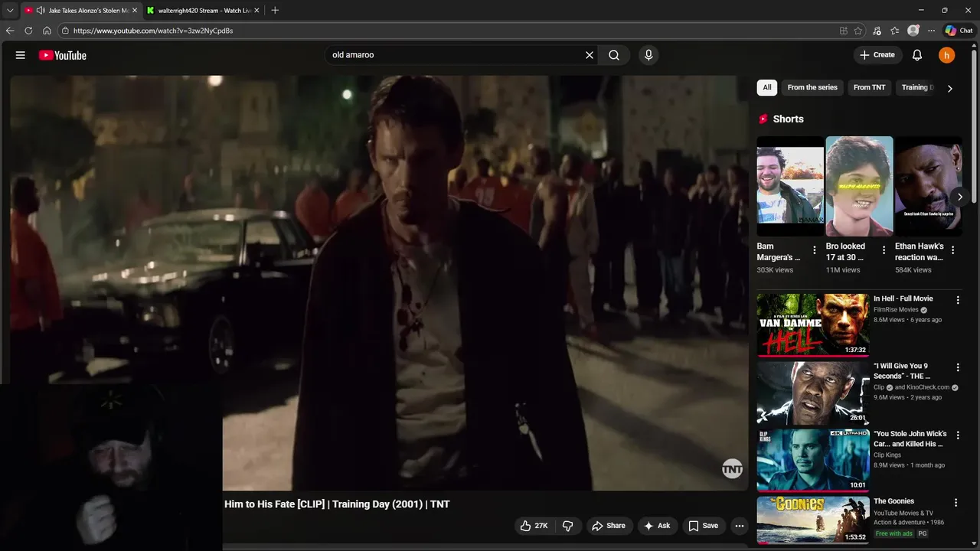Open options for John Wick's Car video
The height and width of the screenshot is (551, 980).
click(x=957, y=435)
